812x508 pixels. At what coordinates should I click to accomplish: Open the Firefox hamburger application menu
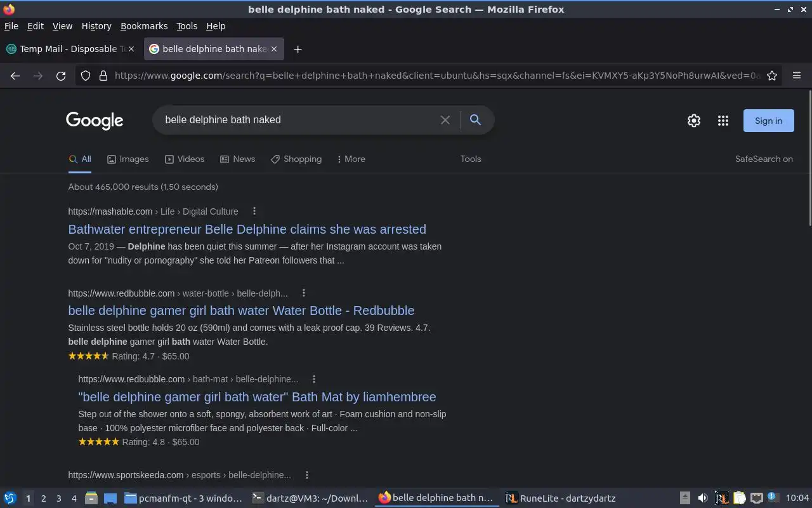pos(797,76)
